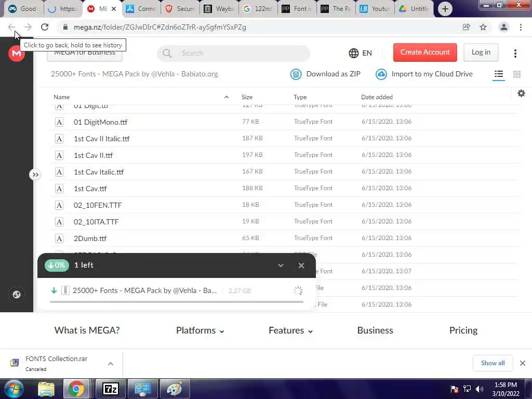Click browser forward arrow
This screenshot has width=532, height=399.
(28, 27)
